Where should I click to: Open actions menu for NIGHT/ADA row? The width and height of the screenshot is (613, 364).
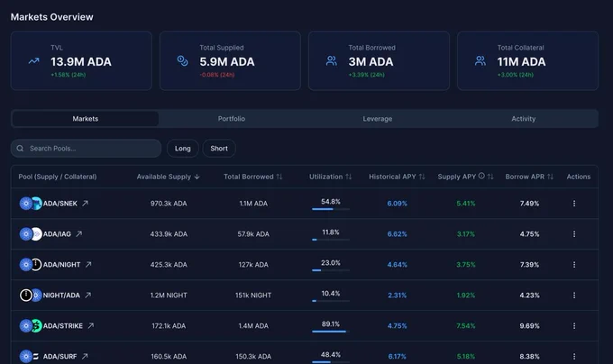pyautogui.click(x=574, y=296)
